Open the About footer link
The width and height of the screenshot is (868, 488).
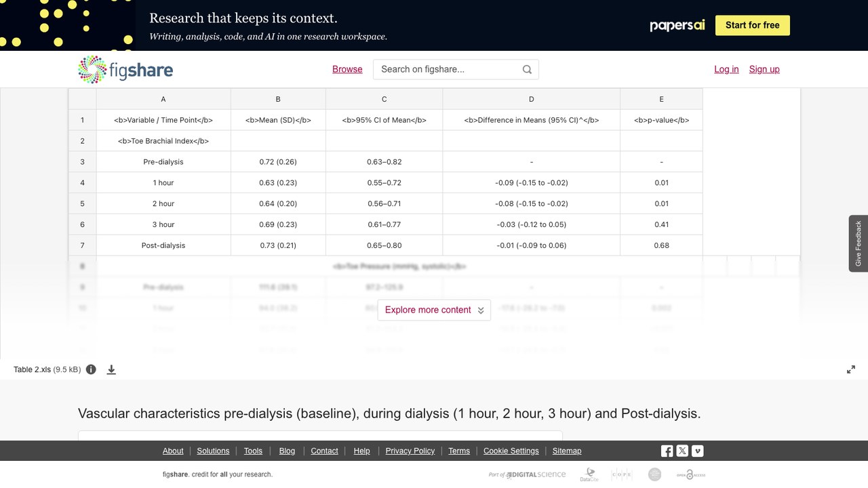click(x=173, y=451)
